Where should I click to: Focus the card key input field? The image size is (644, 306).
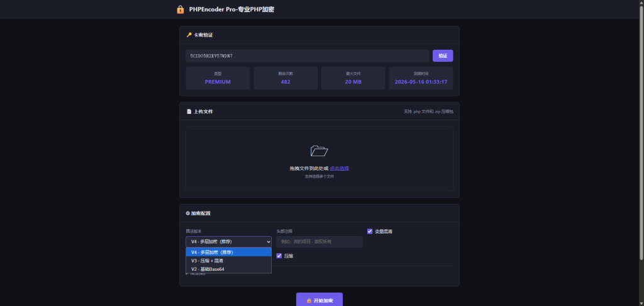pyautogui.click(x=307, y=56)
